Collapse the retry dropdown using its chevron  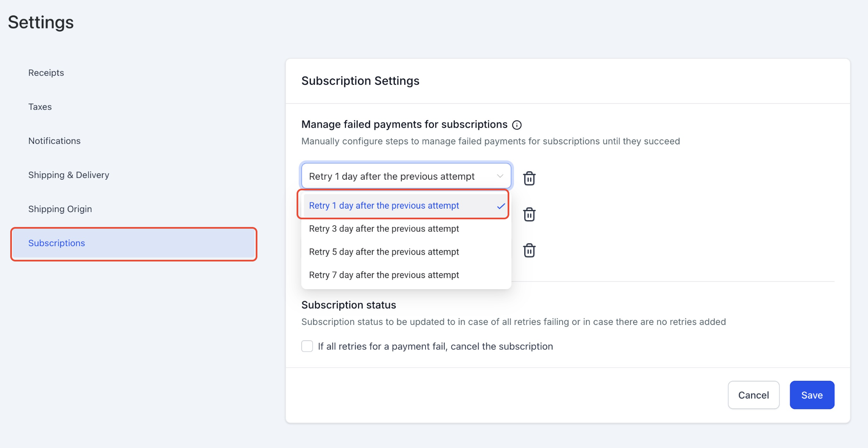pos(500,176)
